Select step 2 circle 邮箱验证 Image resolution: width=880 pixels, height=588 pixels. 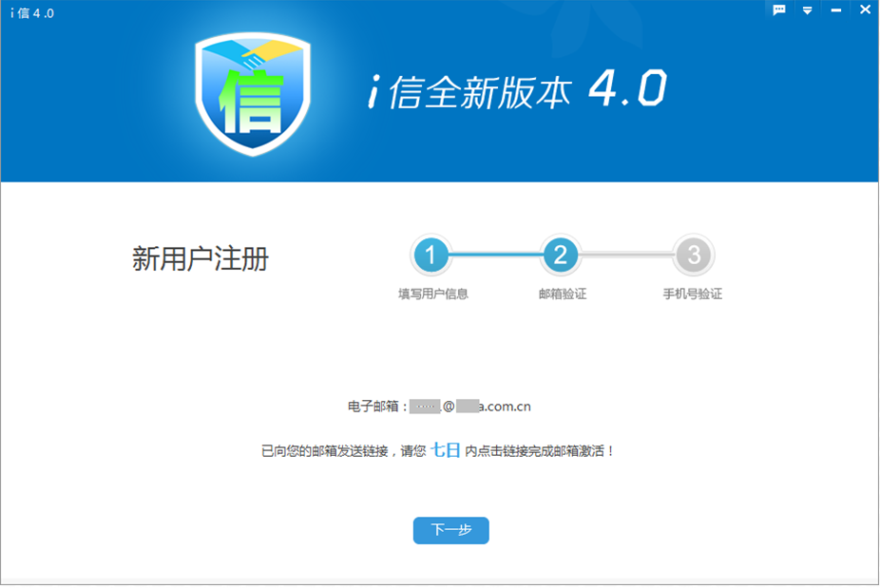pyautogui.click(x=560, y=256)
